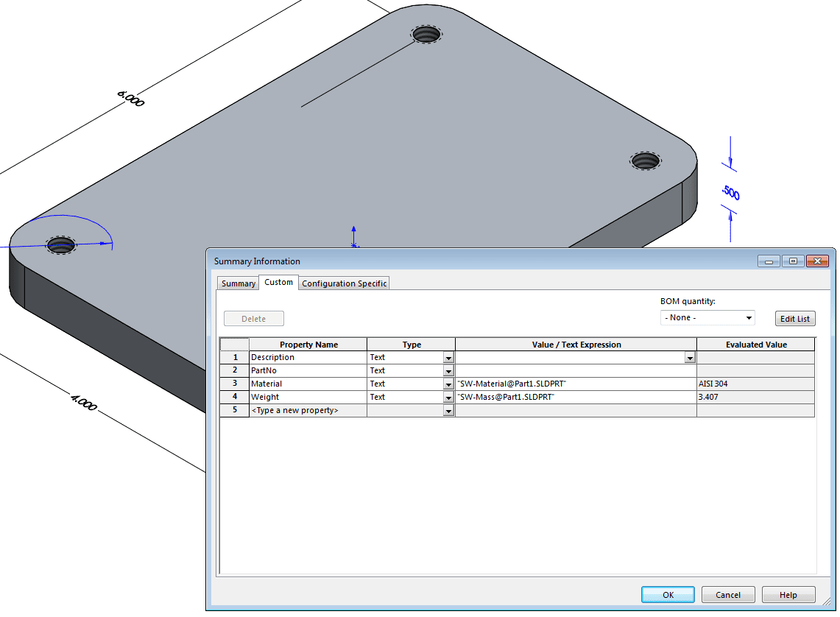Select row header number 3

point(234,384)
